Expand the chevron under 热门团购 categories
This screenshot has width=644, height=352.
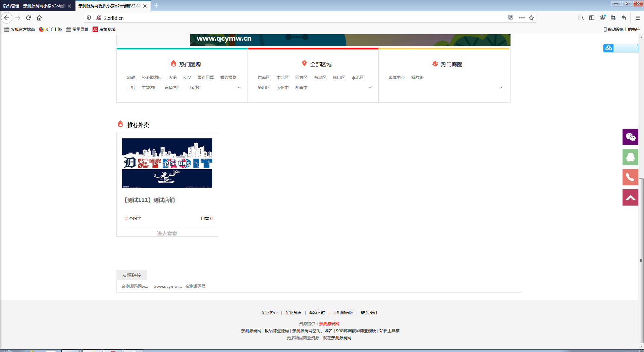(x=239, y=87)
